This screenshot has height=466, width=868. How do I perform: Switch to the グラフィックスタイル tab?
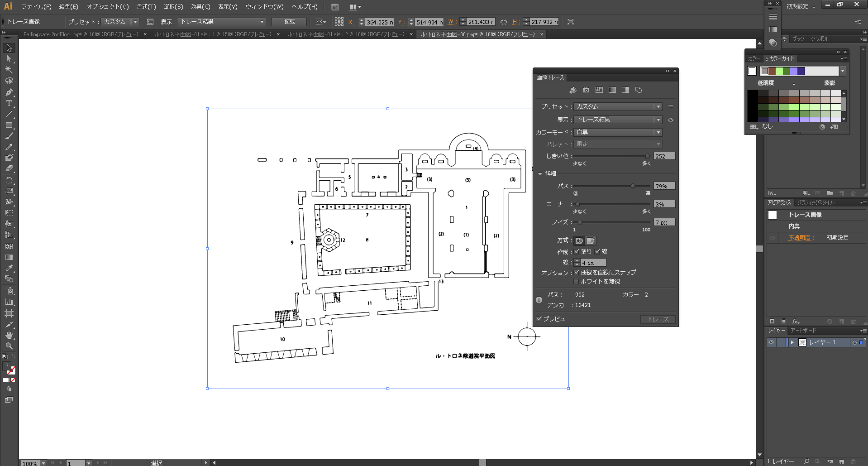click(x=816, y=202)
